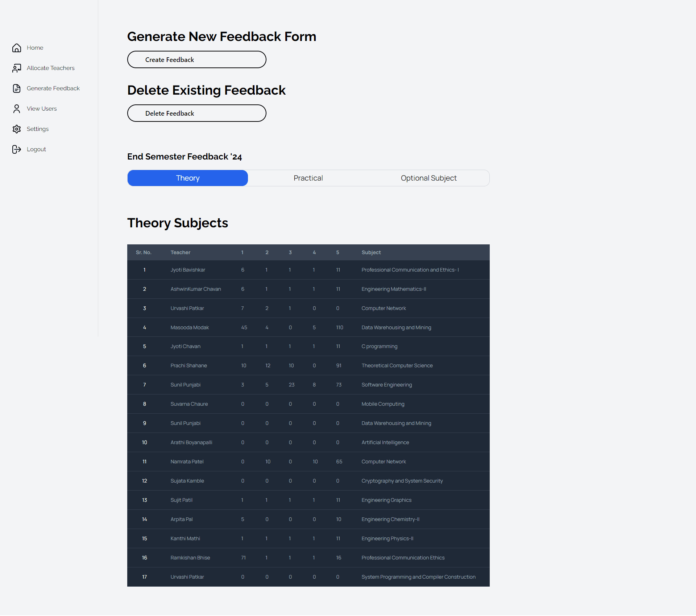
Task: Click the Logout arrow icon
Action: tap(17, 149)
